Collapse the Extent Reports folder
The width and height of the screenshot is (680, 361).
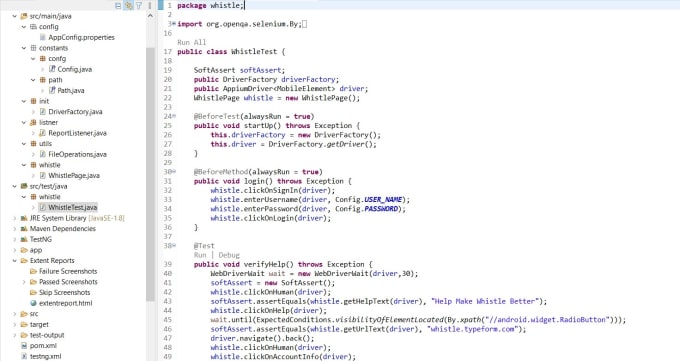coord(15,260)
